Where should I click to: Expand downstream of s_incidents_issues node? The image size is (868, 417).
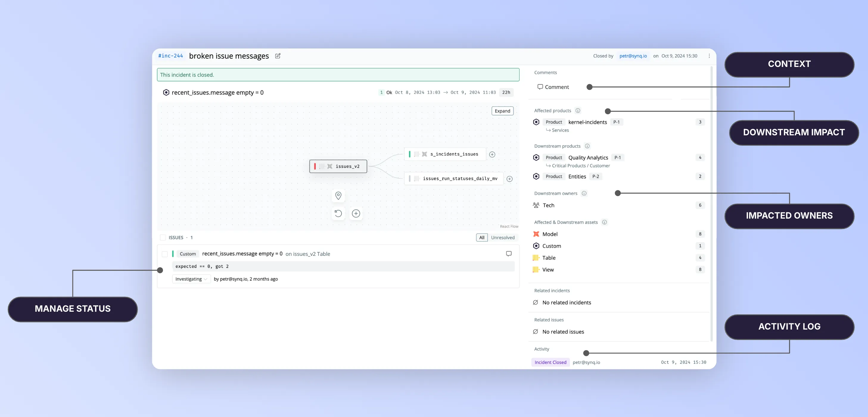point(492,154)
